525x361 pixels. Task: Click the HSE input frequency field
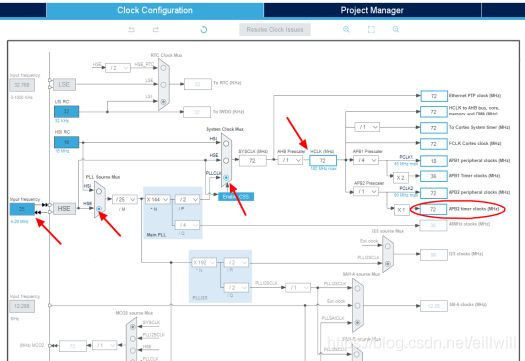pyautogui.click(x=22, y=209)
